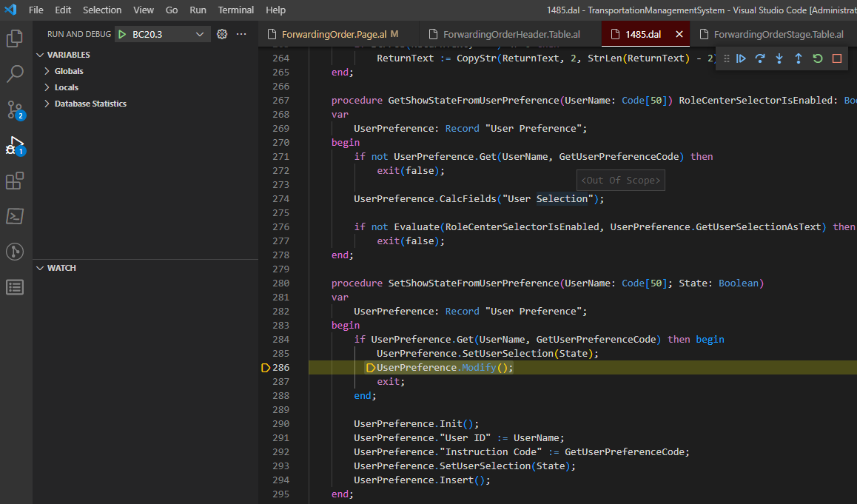Screen dimensions: 857x504
Task: Open the File menu
Action: tap(36, 10)
